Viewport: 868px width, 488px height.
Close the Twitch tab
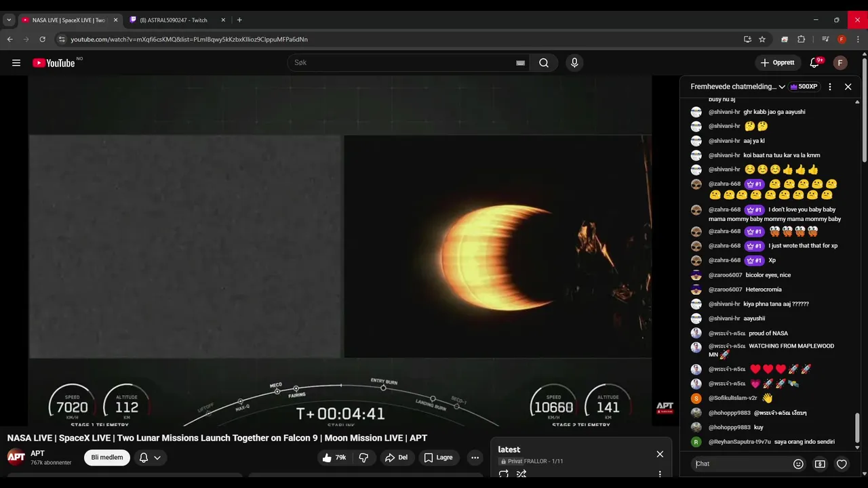click(x=223, y=20)
